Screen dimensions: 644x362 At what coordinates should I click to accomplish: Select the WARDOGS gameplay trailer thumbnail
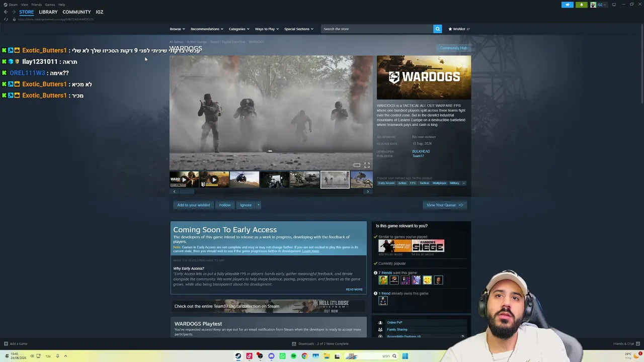coord(184,179)
